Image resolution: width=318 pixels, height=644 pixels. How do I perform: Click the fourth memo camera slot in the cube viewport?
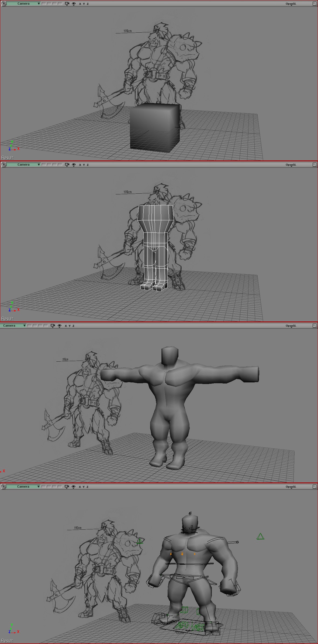point(60,4)
